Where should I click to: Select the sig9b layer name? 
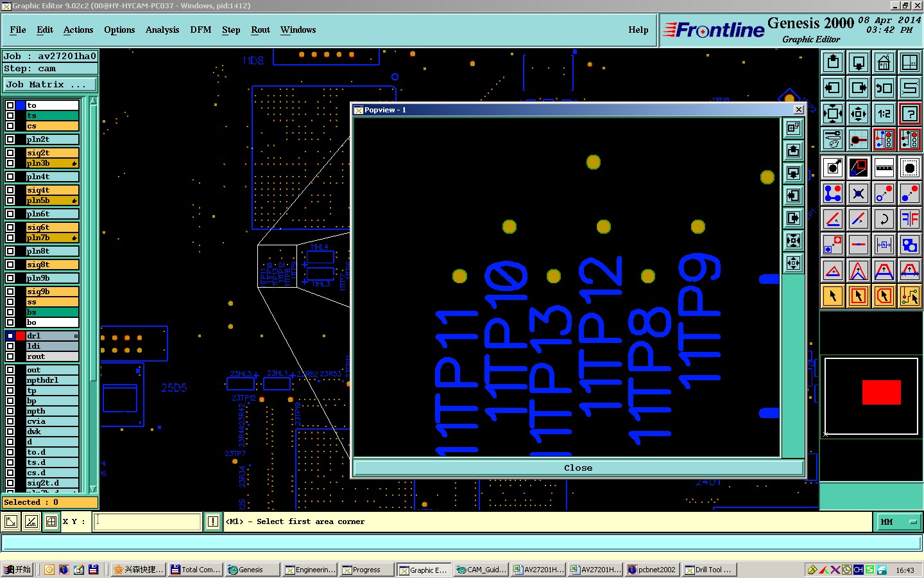tap(52, 292)
